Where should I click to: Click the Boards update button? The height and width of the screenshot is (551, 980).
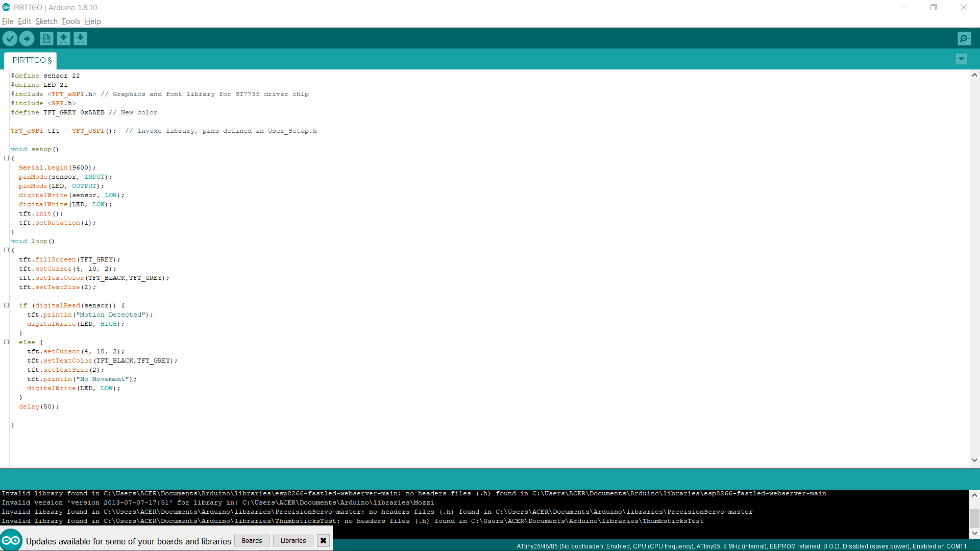click(252, 540)
